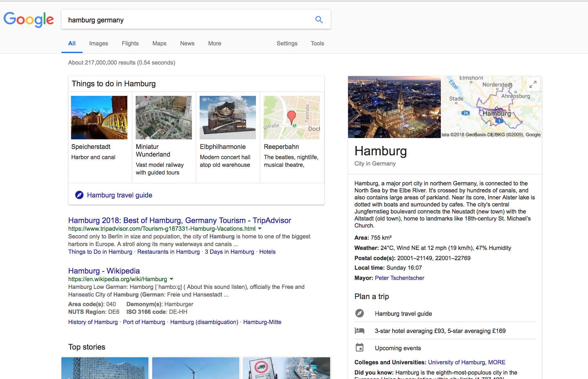Switch to the Images tab
This screenshot has width=588, height=379.
tap(99, 43)
